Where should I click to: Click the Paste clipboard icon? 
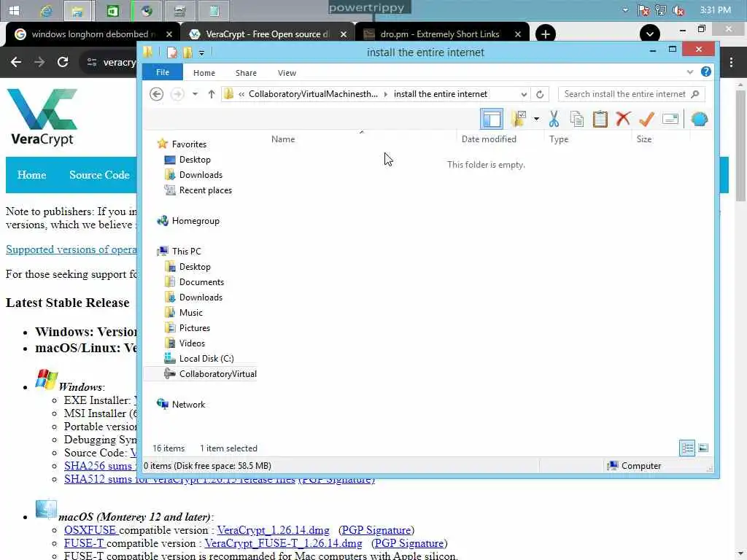pos(600,119)
